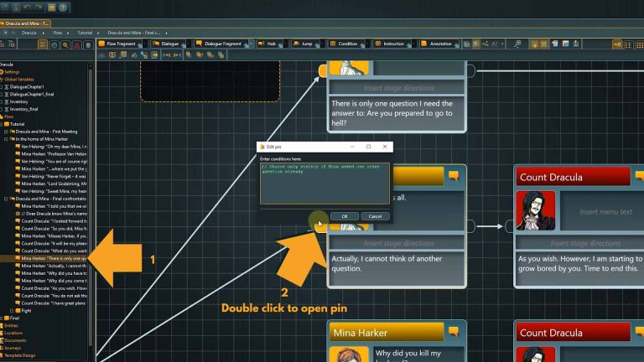644x362 pixels.
Task: Go to Dracula in the breadcrumb path
Action: pos(29,33)
